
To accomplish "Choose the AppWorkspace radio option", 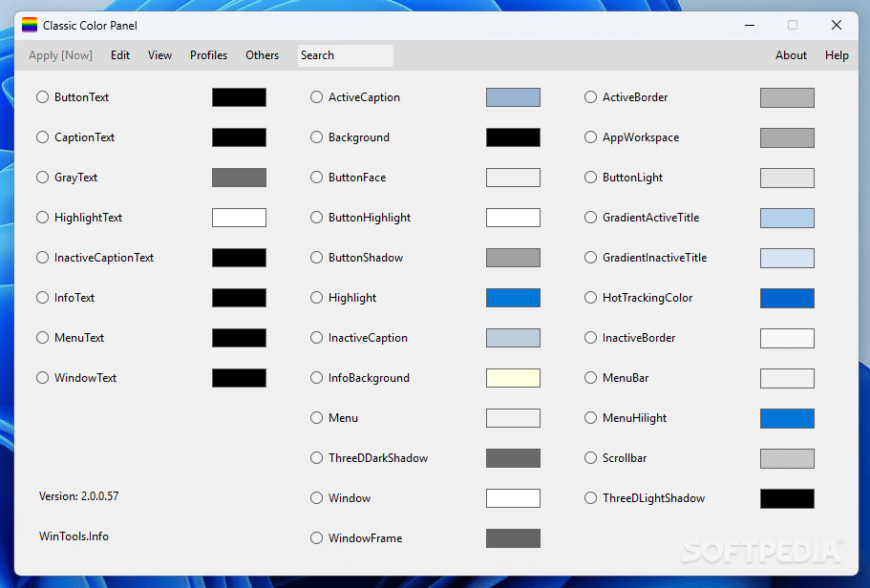I will 590,137.
